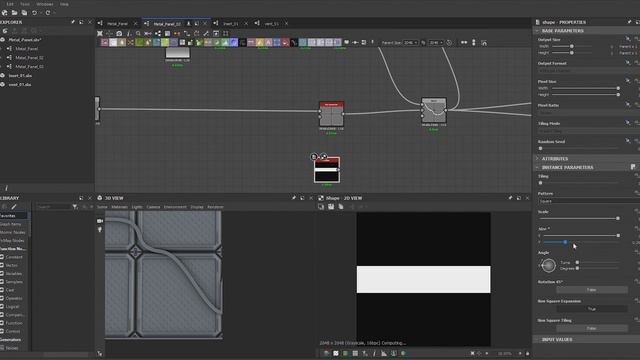Select vent_01.sbs in Explorer
Viewport: 640px width, 360px height.
20,84
